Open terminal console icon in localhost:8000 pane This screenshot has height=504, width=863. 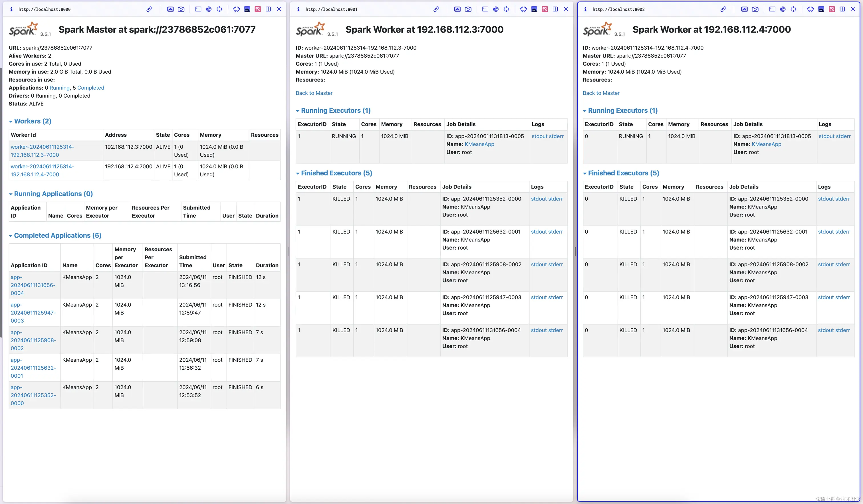pyautogui.click(x=198, y=9)
